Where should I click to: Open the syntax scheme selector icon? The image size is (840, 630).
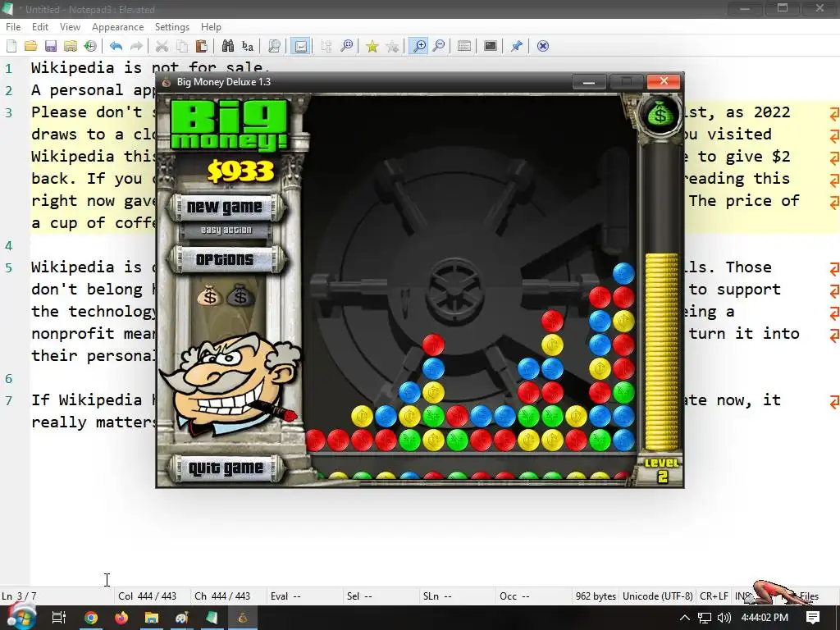tap(464, 46)
